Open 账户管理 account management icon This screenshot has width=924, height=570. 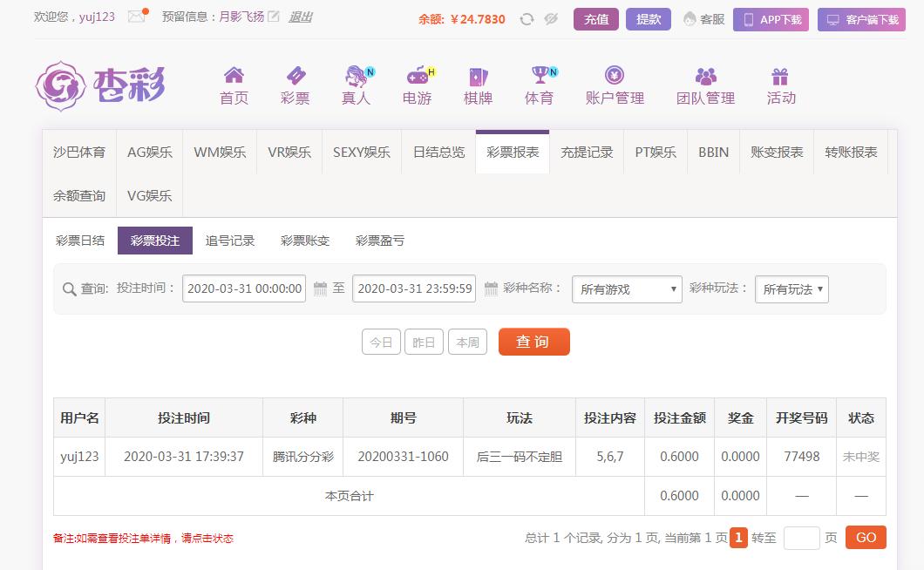[x=615, y=75]
